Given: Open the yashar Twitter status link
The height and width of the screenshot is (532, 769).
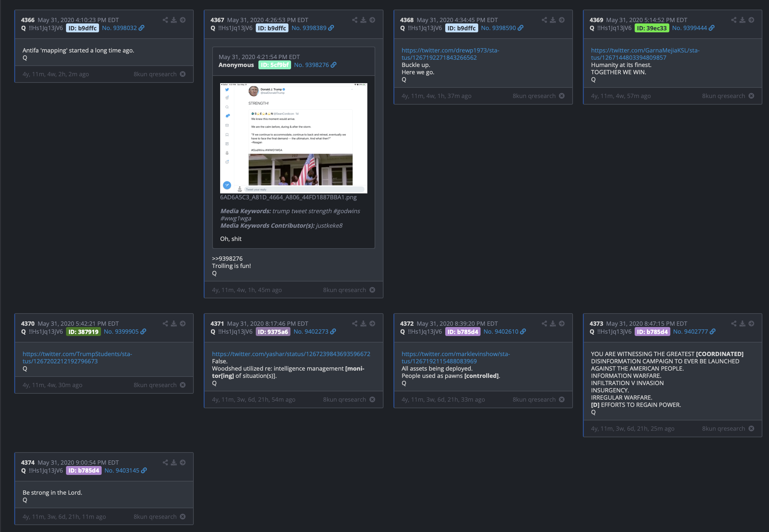Looking at the screenshot, I should [x=291, y=354].
